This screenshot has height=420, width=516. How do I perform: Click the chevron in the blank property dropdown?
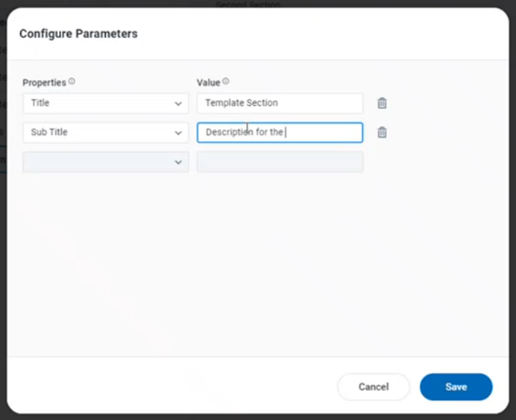[178, 162]
